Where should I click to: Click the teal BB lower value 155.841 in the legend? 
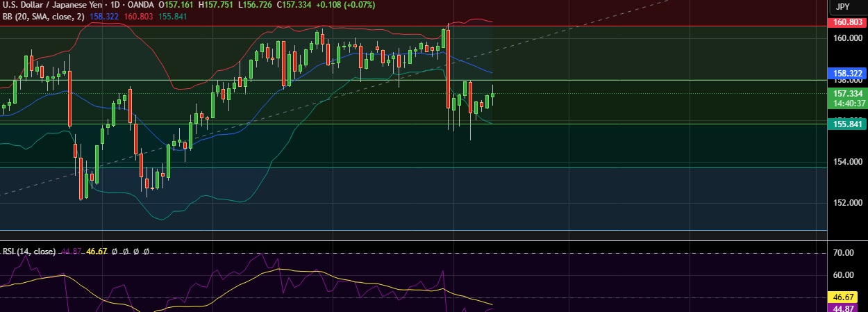[x=172, y=15]
